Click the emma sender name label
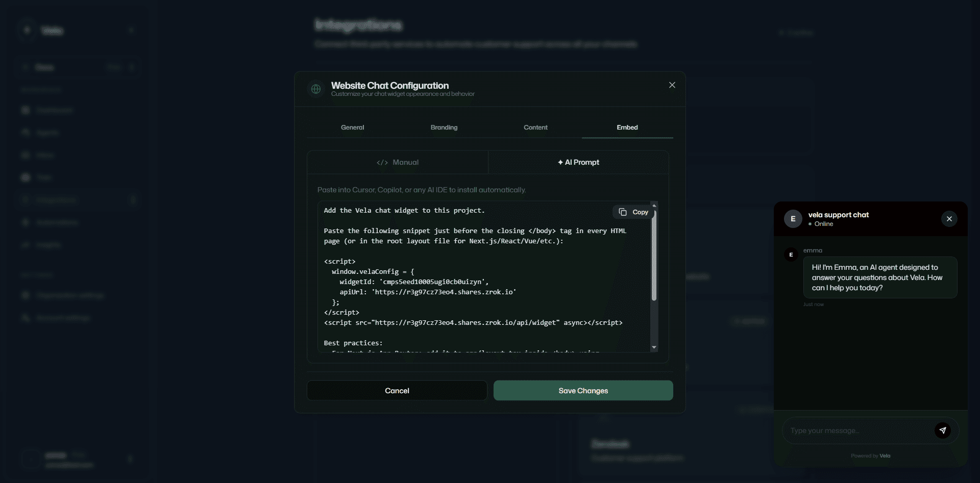The width and height of the screenshot is (980, 483). 813,250
